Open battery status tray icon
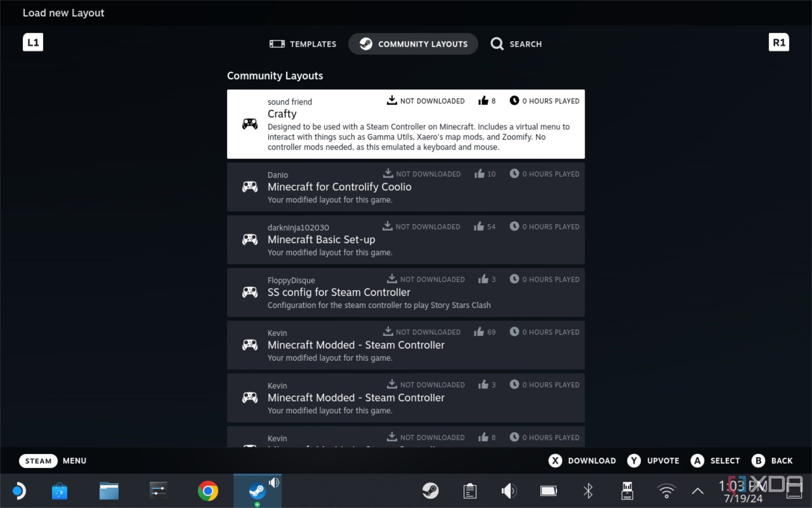The height and width of the screenshot is (508, 812). click(x=548, y=491)
